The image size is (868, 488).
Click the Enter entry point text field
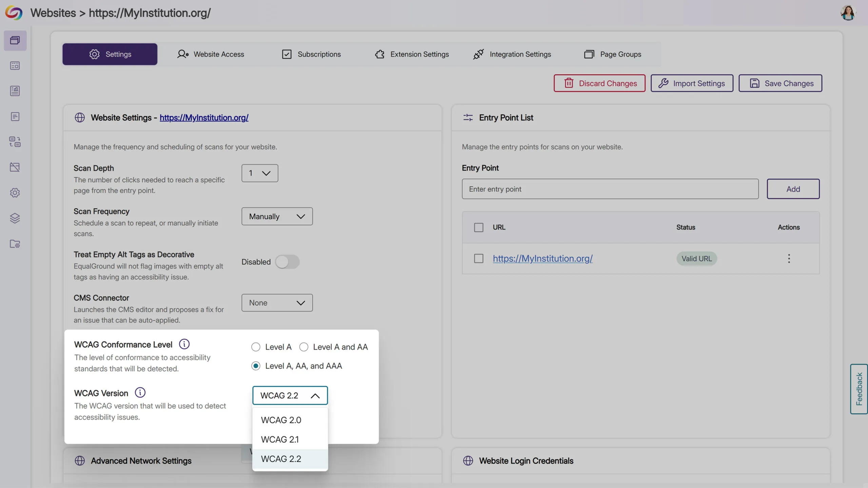point(610,189)
